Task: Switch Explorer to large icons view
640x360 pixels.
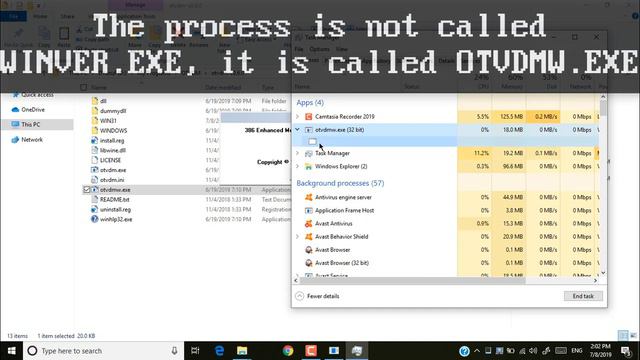Action: [x=633, y=336]
